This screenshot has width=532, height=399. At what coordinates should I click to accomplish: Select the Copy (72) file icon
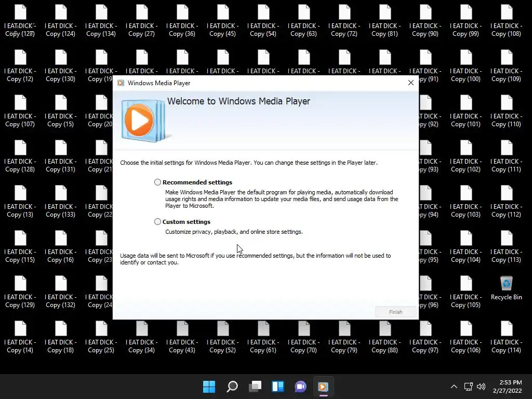tap(344, 21)
